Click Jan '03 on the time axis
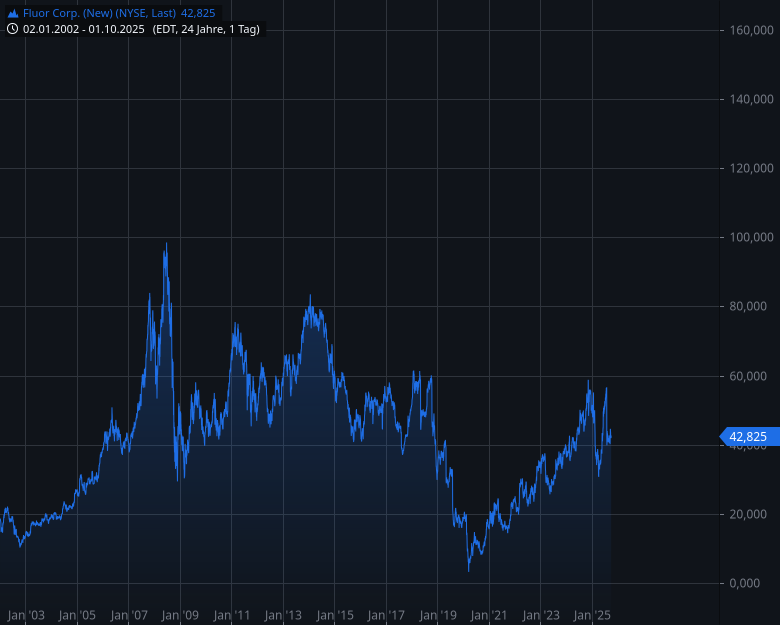 pyautogui.click(x=26, y=615)
